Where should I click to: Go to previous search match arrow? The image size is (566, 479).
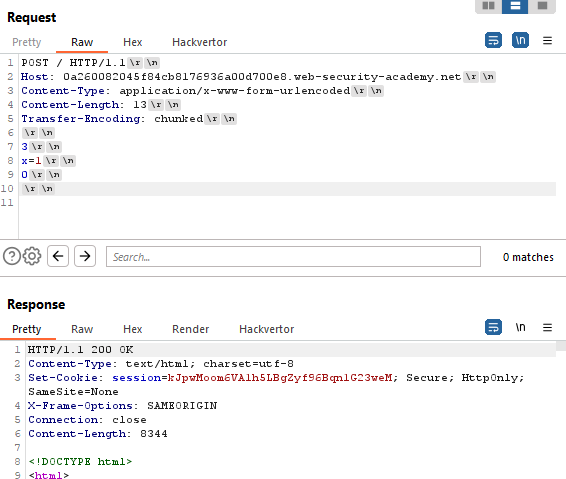(58, 256)
